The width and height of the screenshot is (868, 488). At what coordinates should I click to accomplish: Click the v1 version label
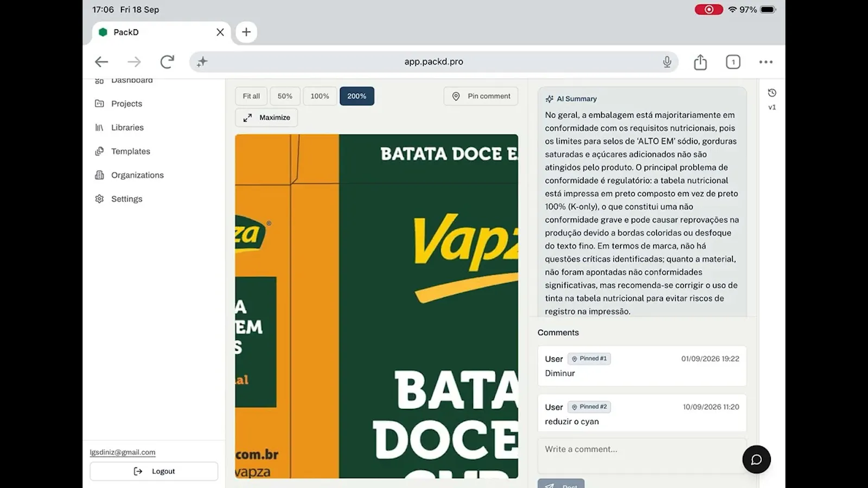tap(772, 107)
